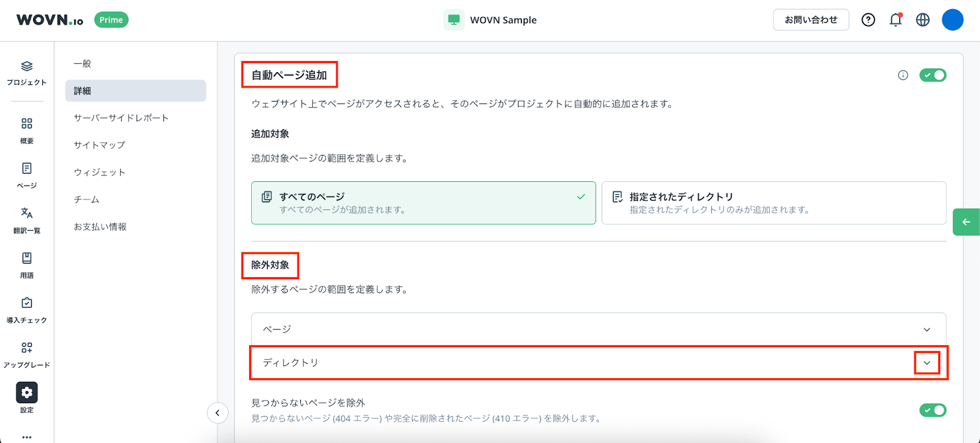The height and width of the screenshot is (443, 980).
Task: Click the globe language icon
Action: click(922, 20)
